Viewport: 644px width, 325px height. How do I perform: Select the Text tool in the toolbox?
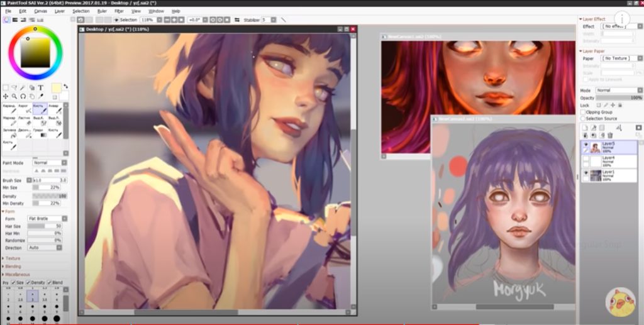[x=41, y=87]
